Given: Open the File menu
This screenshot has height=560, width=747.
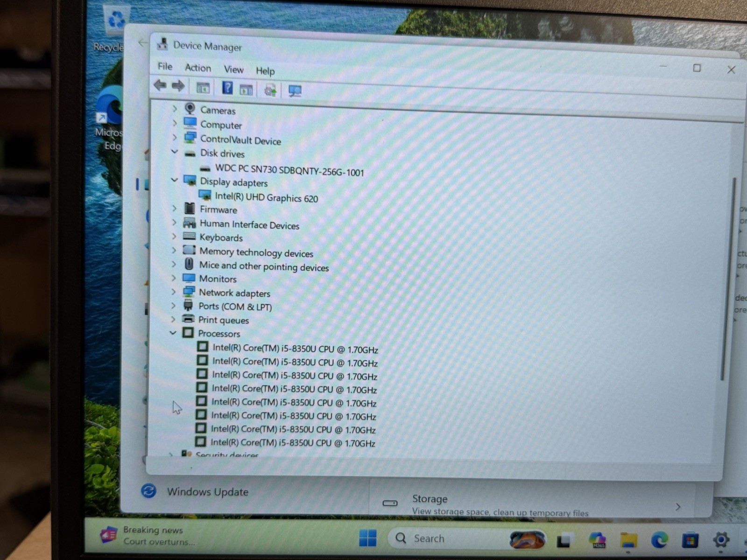Looking at the screenshot, I should 165,66.
